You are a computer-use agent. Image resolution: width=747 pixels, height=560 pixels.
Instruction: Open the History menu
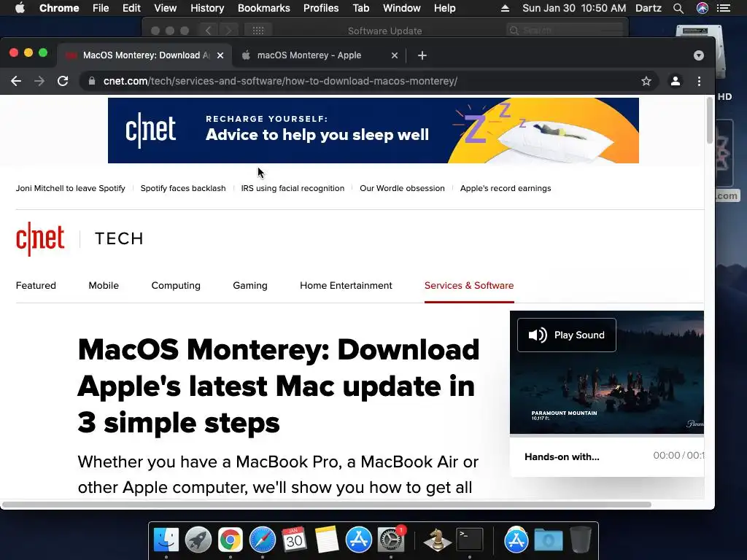tap(207, 8)
